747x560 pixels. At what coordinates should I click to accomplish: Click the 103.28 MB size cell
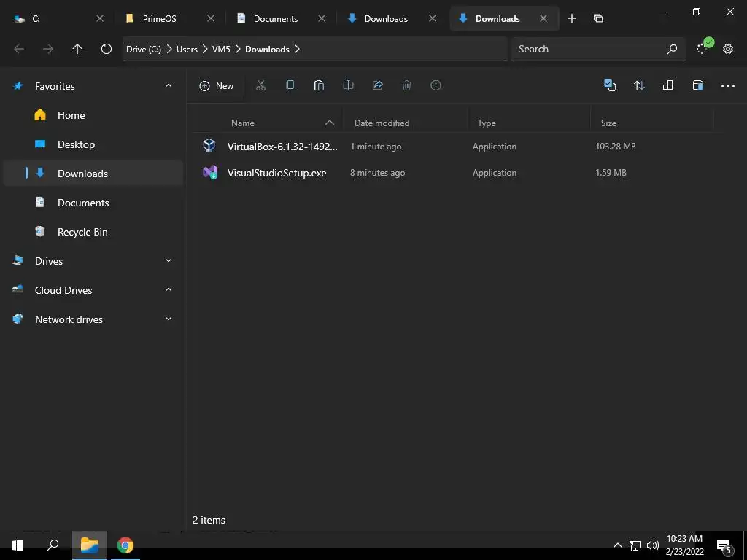click(x=616, y=146)
